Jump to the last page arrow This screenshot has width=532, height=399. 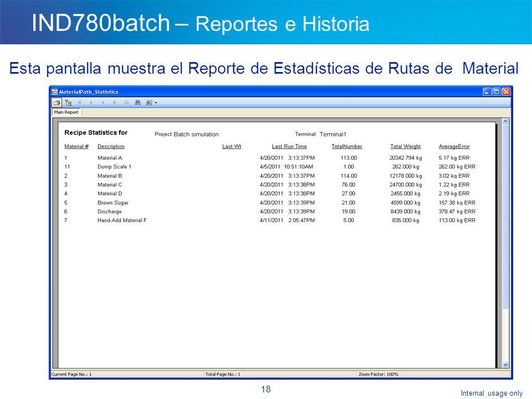pyautogui.click(x=115, y=103)
